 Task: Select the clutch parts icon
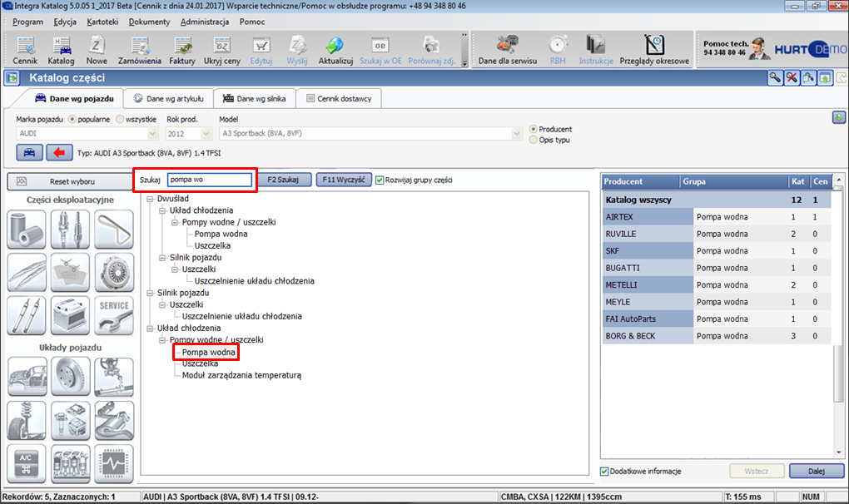tap(114, 272)
